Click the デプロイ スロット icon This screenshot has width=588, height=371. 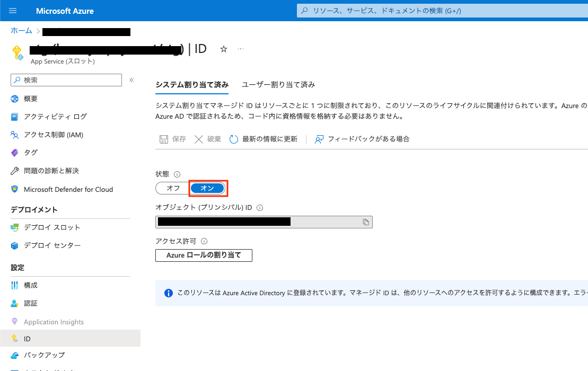(15, 227)
